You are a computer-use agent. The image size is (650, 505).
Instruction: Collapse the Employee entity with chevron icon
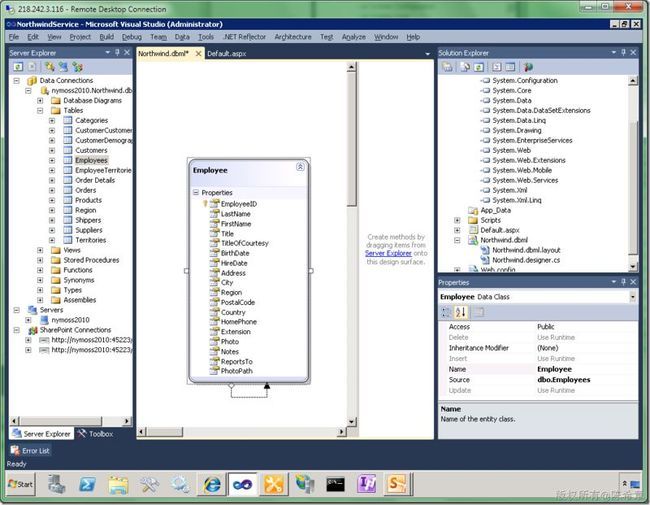pyautogui.click(x=300, y=167)
